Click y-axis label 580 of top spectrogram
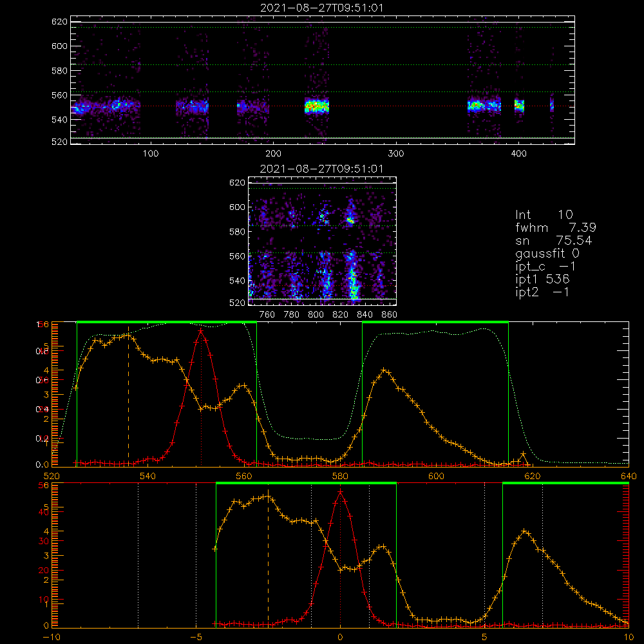Image resolution: width=644 pixels, height=644 pixels. click(x=59, y=71)
